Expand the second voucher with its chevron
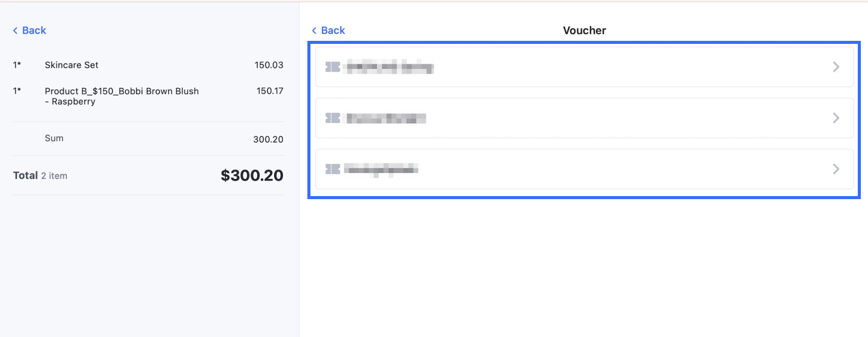This screenshot has width=868, height=337. coord(836,118)
